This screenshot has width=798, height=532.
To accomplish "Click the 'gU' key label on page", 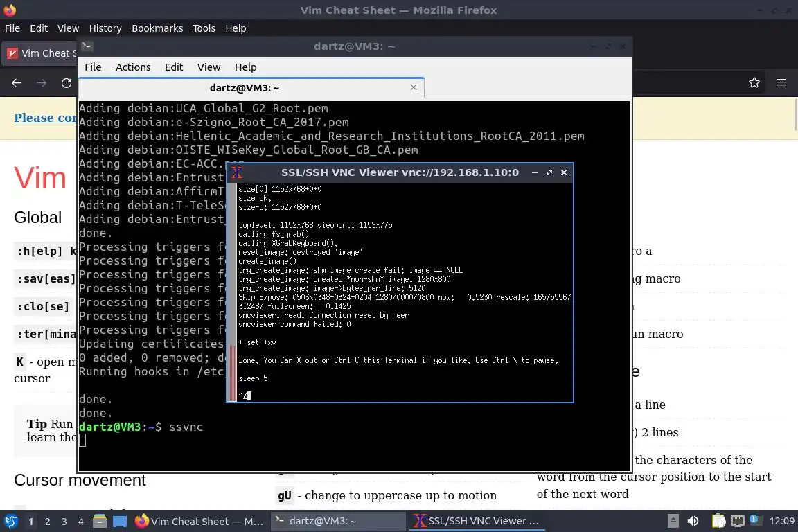I will pos(285,495).
